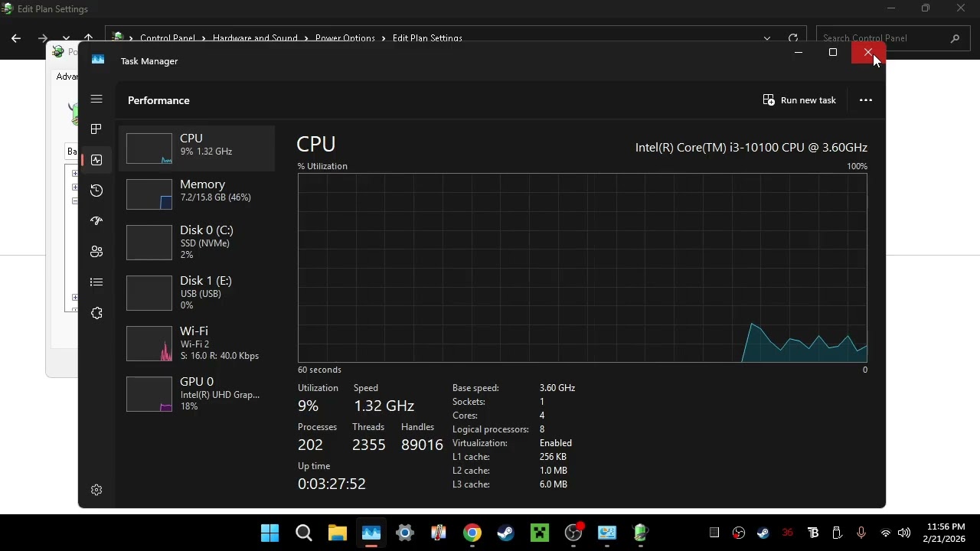Click the GPU 0 mini graph thumbnail
The height and width of the screenshot is (551, 980).
149,394
